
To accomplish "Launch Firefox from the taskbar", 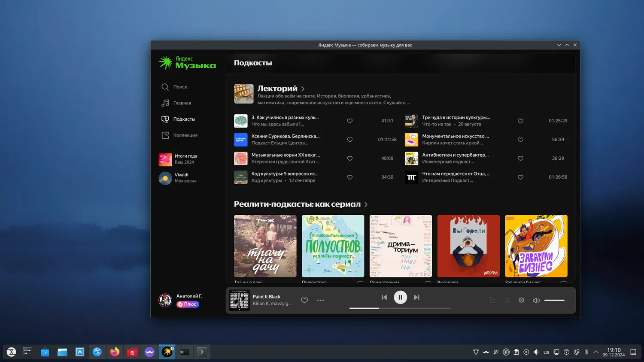I will pos(115,352).
